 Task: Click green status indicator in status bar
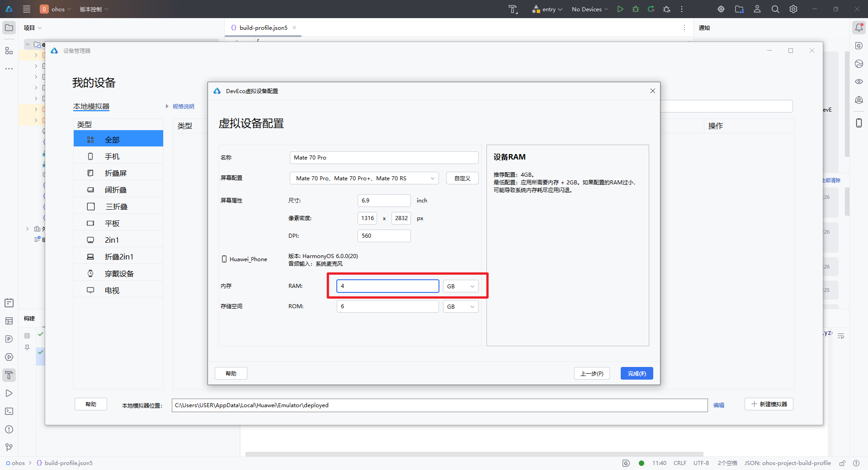[x=642, y=463]
